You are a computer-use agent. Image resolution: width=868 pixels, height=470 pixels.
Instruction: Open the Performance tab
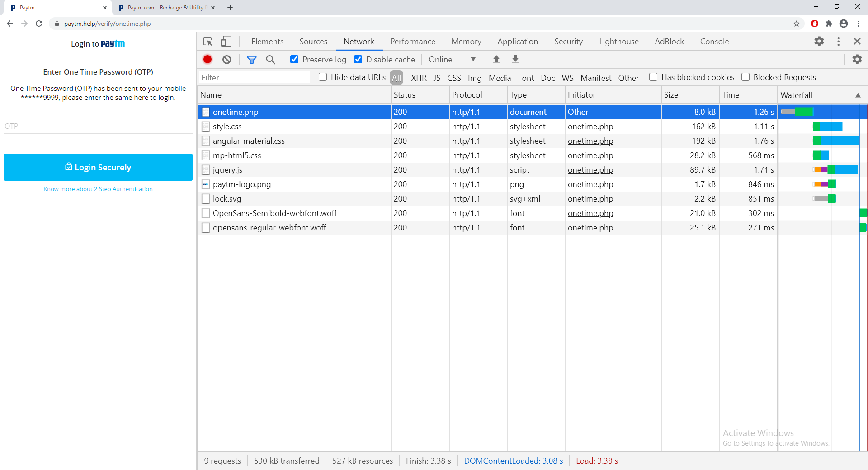click(x=413, y=41)
